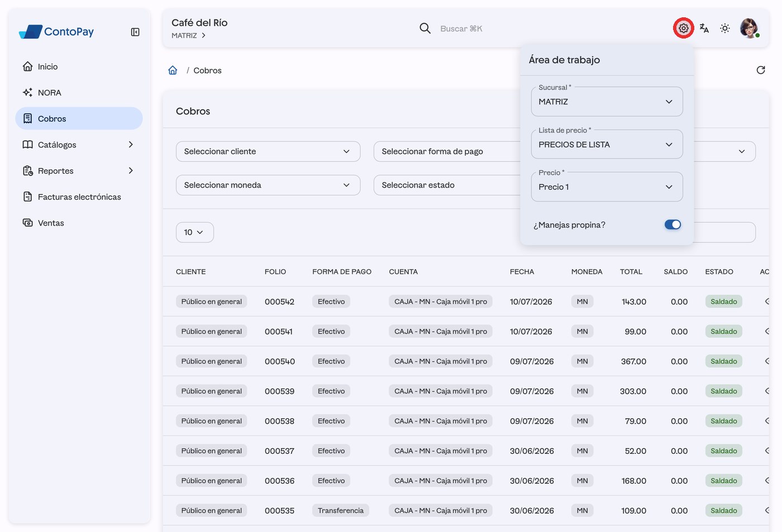Image resolution: width=782 pixels, height=532 pixels.
Task: Open Ventas in the sidebar
Action: coord(79,223)
